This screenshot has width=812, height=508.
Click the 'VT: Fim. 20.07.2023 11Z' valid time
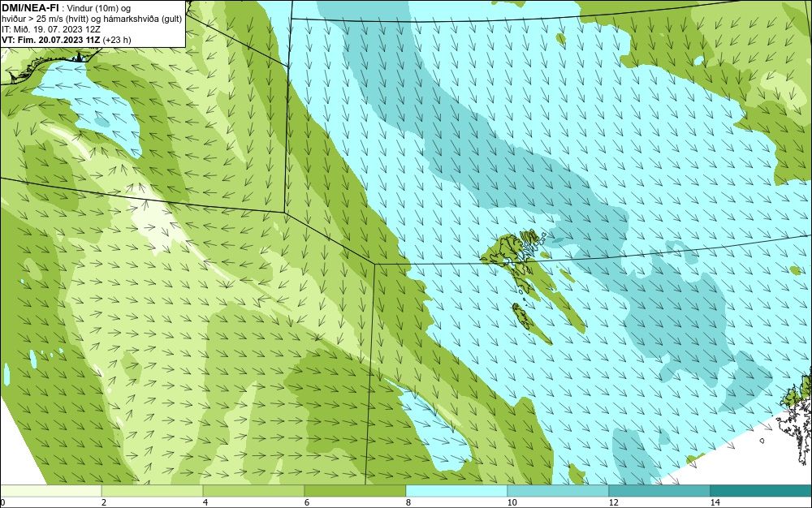51,40
